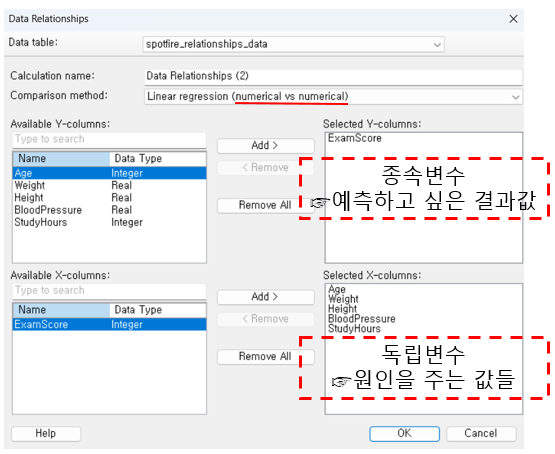The width and height of the screenshot is (555, 454).
Task: Select Height in Selected X-columns
Action: 342,309
